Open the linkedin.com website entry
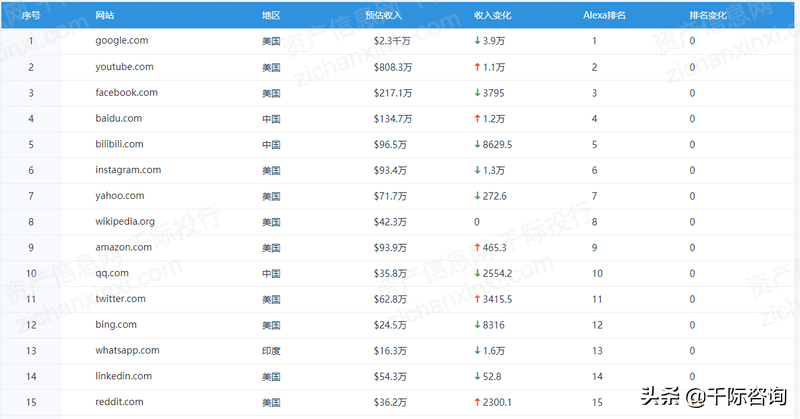Viewport: 800px width, 419px height. (x=123, y=376)
